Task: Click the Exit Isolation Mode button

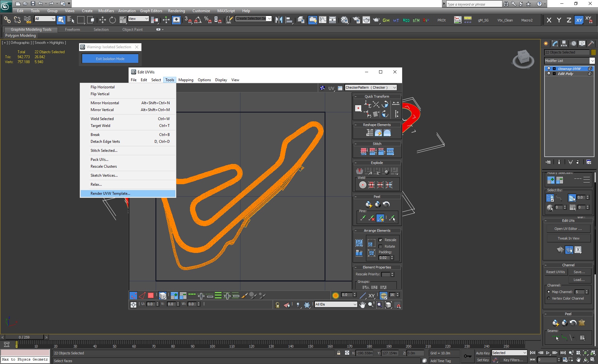Action: click(110, 59)
